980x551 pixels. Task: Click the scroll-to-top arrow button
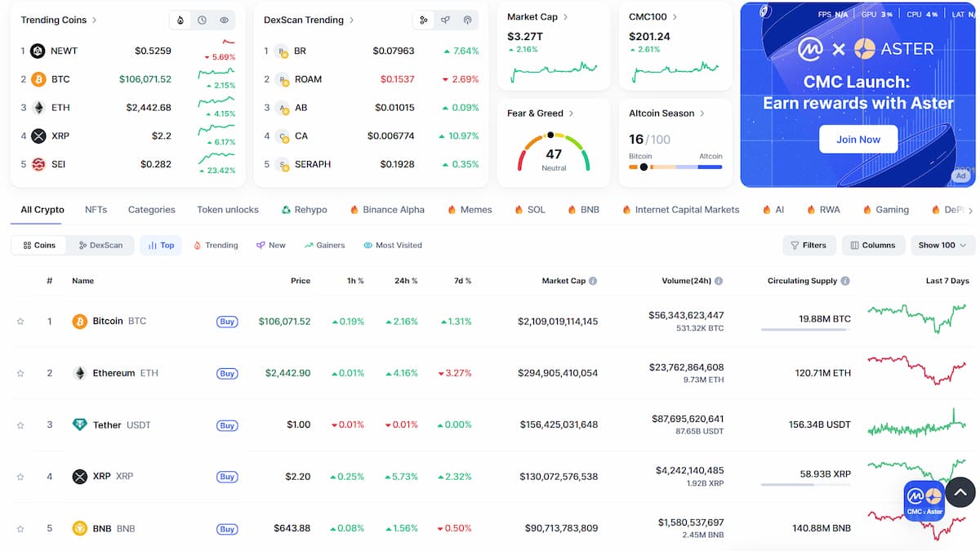click(960, 493)
